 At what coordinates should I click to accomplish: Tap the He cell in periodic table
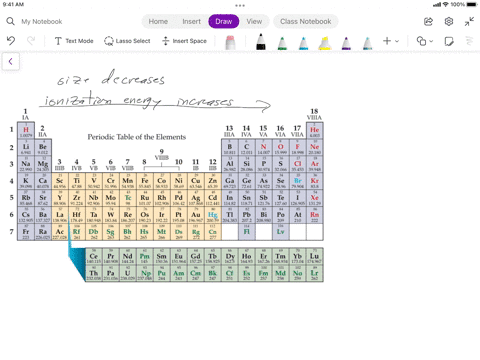point(314,130)
